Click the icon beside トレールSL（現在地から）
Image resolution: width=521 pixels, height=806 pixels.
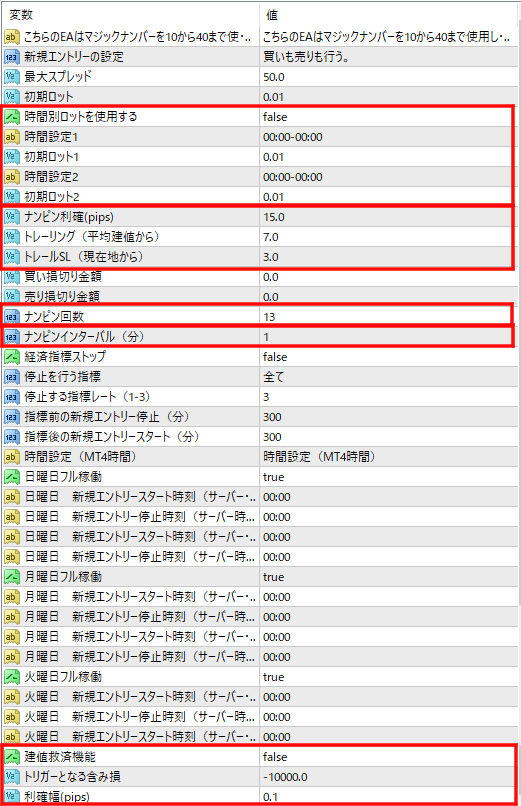click(x=12, y=257)
